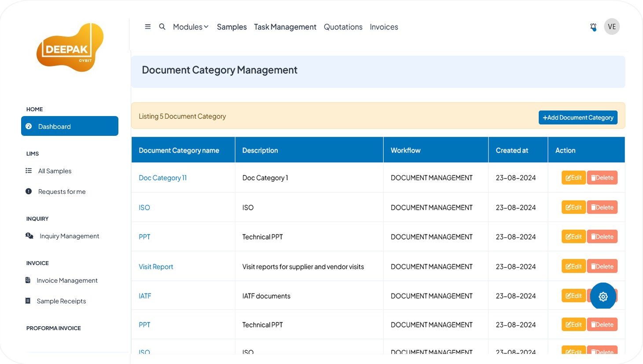
Task: Click the Add Document Category button
Action: [x=578, y=117]
